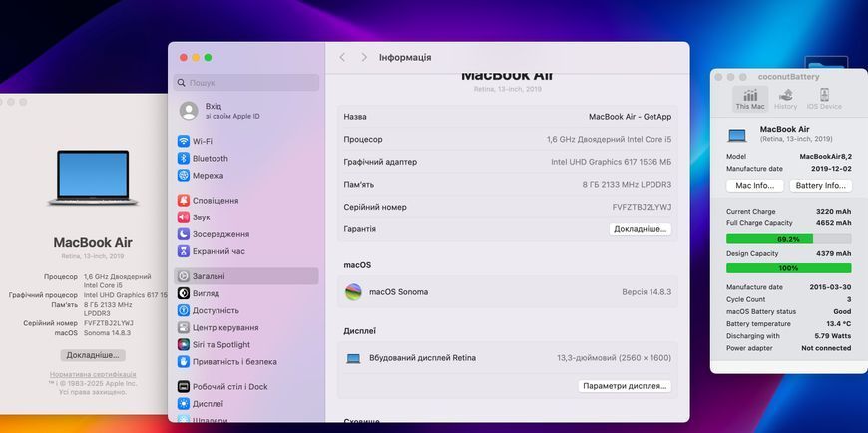868x433 pixels.
Task: Click 8 ГБ 2133 MHz LPDDR3 in settings
Action: (x=627, y=185)
